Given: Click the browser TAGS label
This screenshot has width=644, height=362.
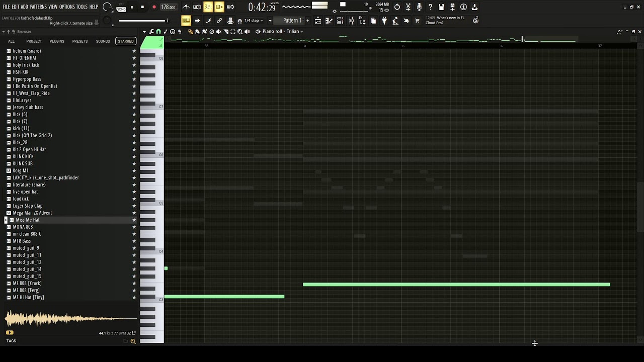Looking at the screenshot, I should coord(11,341).
